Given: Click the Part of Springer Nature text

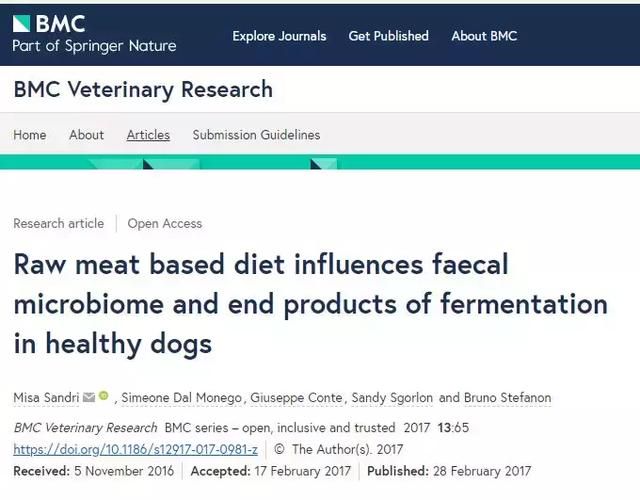Looking at the screenshot, I should click(x=94, y=46).
